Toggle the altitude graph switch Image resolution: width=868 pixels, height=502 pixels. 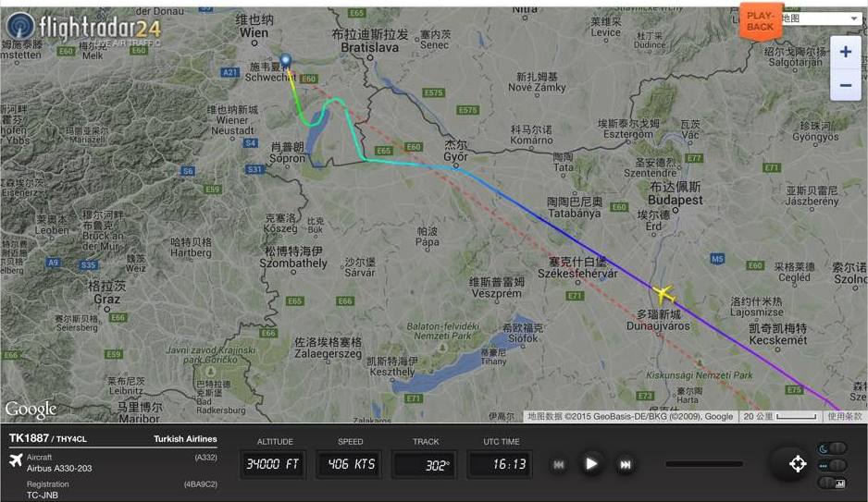point(833,483)
